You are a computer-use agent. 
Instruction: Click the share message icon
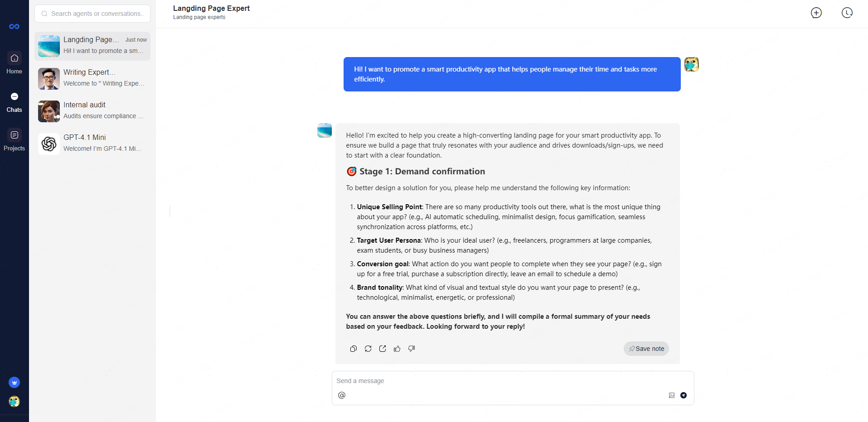[x=383, y=349]
